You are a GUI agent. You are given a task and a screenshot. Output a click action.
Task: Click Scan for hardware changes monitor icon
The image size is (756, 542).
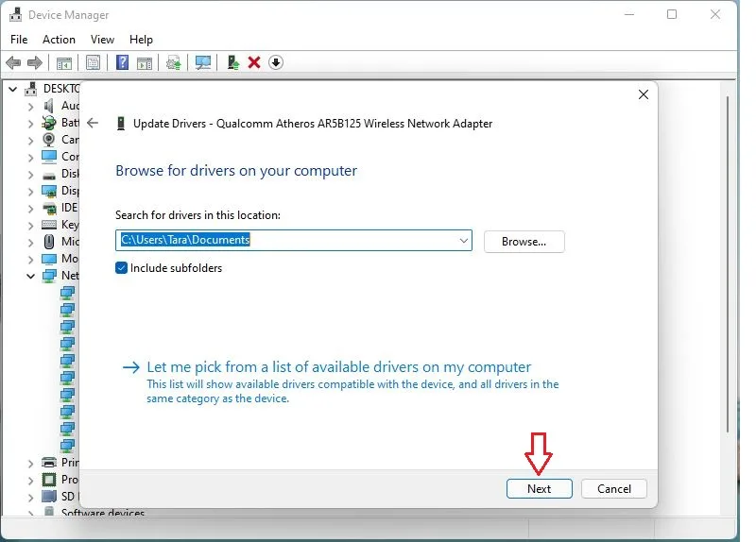click(203, 62)
